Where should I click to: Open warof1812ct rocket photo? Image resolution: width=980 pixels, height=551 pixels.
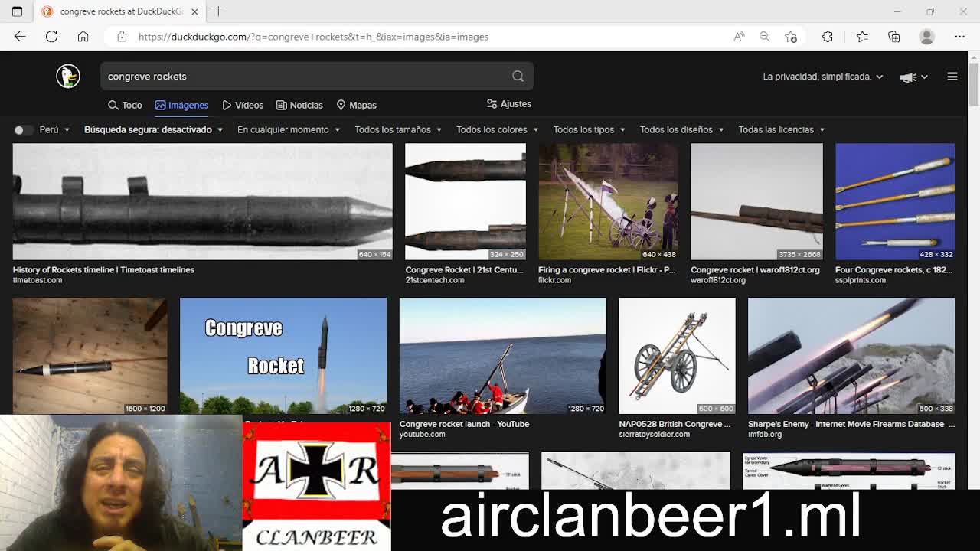(756, 201)
